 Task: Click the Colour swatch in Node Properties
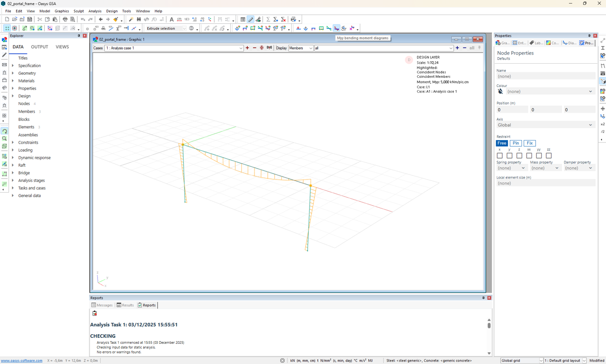(501, 91)
